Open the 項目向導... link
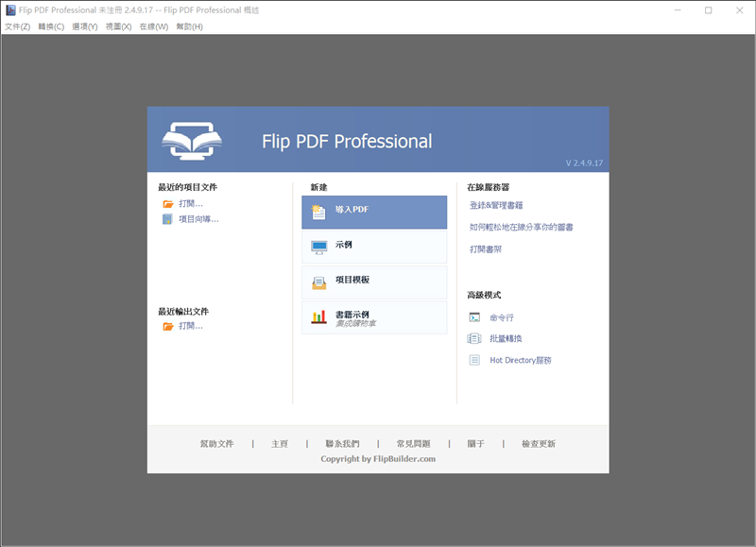 (198, 219)
